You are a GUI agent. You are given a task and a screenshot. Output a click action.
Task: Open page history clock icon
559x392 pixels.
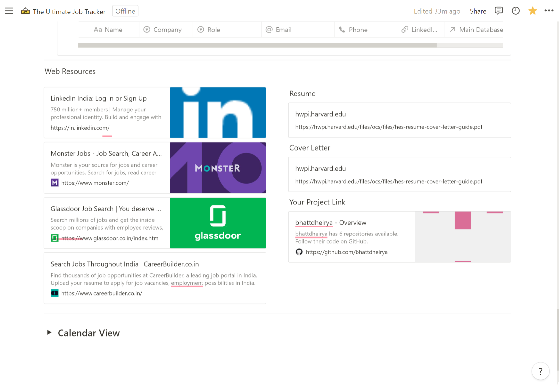click(516, 11)
